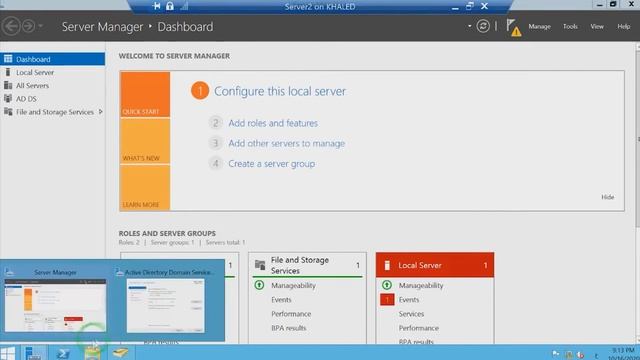Screen dimensions: 640x360
Task: Open the View menu
Action: coord(597,27)
